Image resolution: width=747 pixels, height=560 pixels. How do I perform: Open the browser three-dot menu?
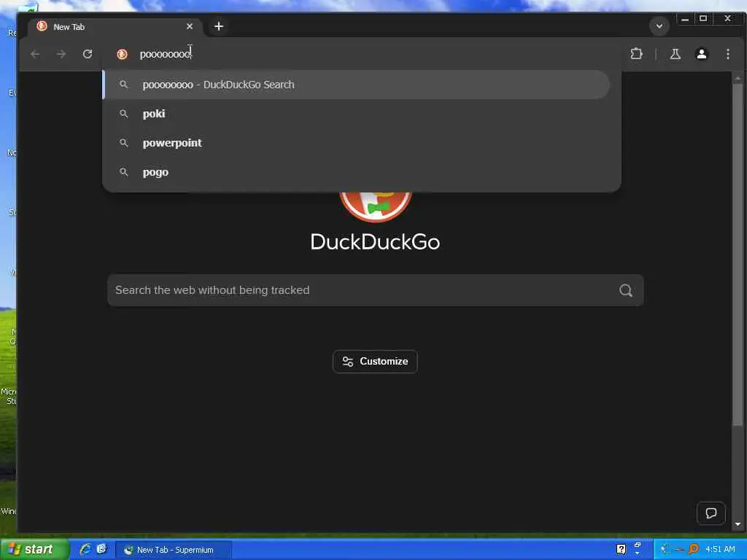point(727,54)
